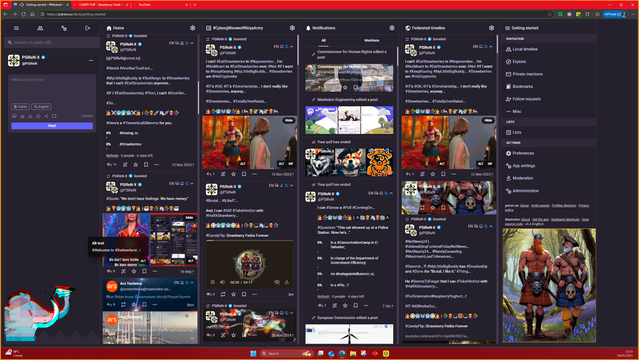
Task: Open Home column settings gear
Action: [x=192, y=28]
